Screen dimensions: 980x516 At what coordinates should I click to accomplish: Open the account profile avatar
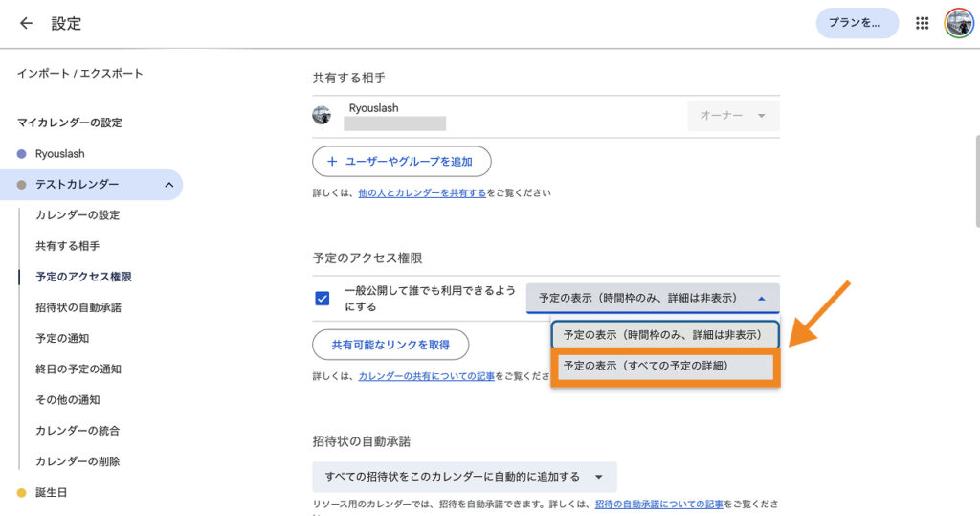click(x=958, y=23)
